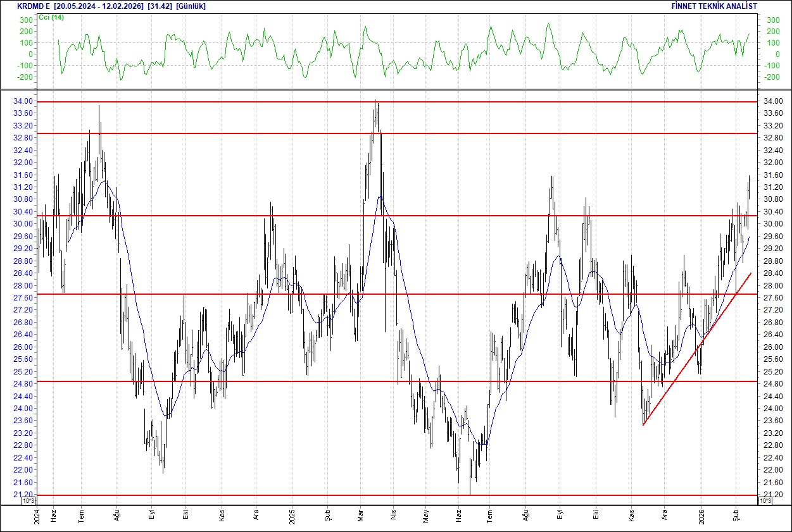Click the [31.42] last price label
This screenshot has height=532, width=792.
pyautogui.click(x=161, y=6)
